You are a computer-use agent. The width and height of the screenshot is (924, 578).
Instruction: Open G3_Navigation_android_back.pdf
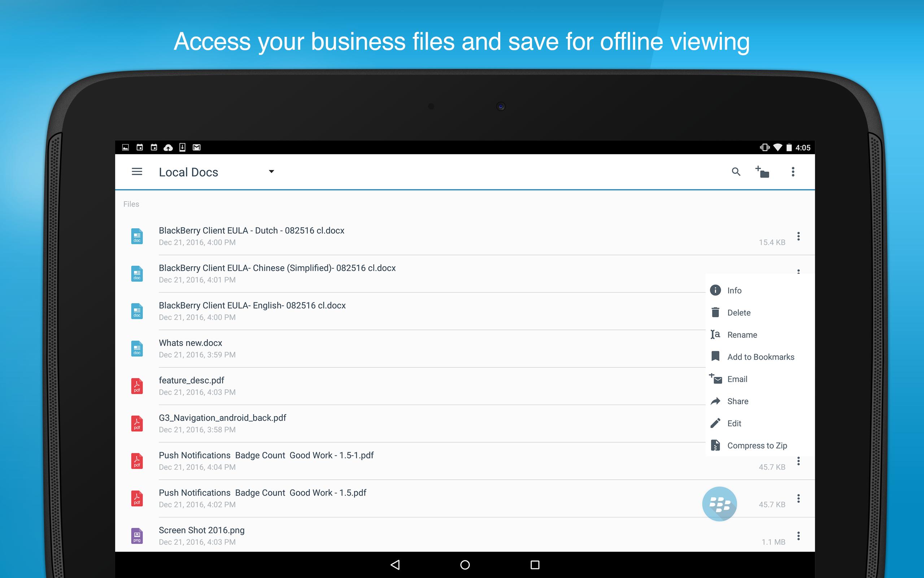[x=410, y=423]
